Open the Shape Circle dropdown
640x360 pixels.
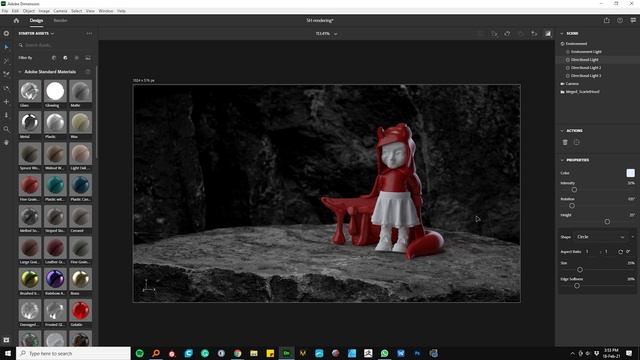tap(600, 237)
